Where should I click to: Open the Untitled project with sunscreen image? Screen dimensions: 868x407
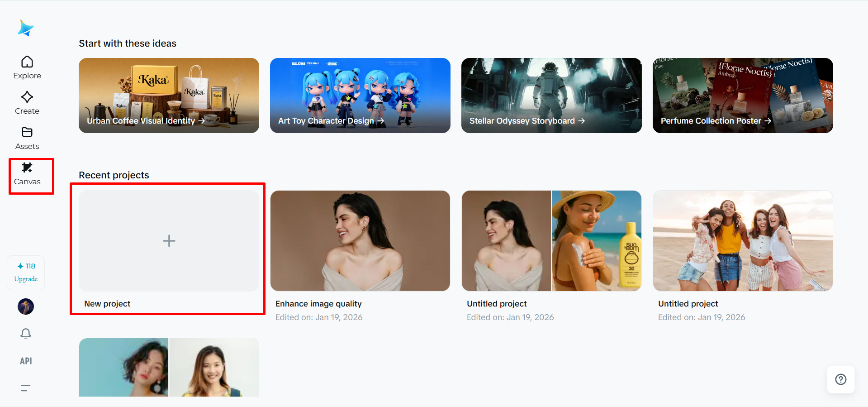pos(551,241)
